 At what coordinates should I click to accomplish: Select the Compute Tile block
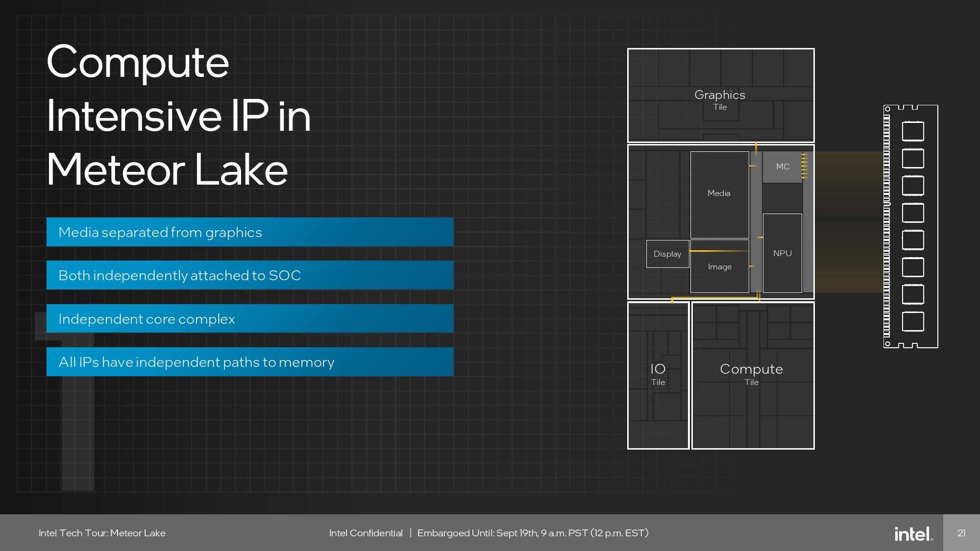tap(752, 375)
